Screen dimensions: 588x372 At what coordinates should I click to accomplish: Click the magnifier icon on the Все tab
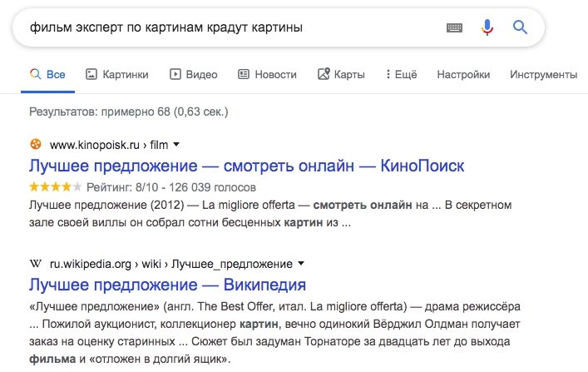point(35,73)
